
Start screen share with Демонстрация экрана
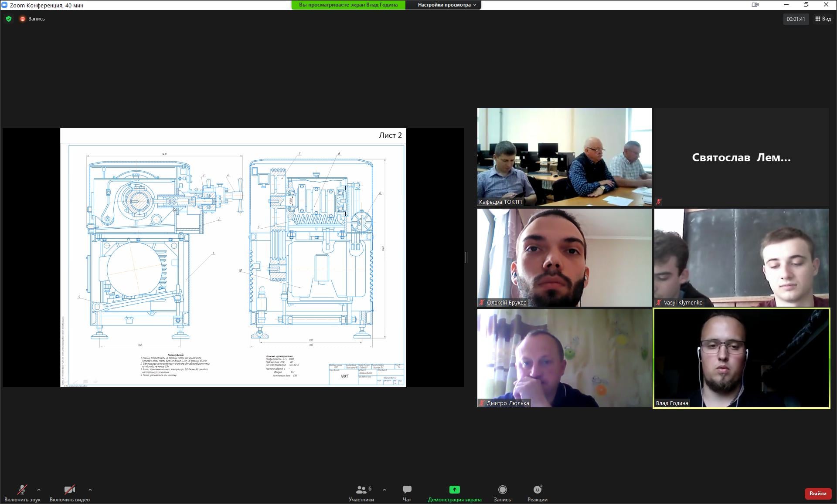click(454, 493)
